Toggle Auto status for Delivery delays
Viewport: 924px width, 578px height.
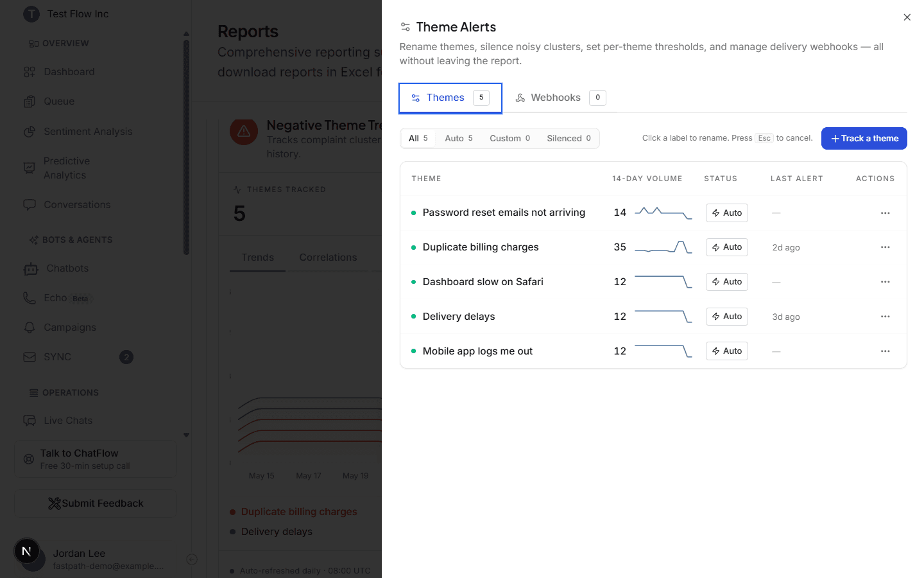coord(726,317)
